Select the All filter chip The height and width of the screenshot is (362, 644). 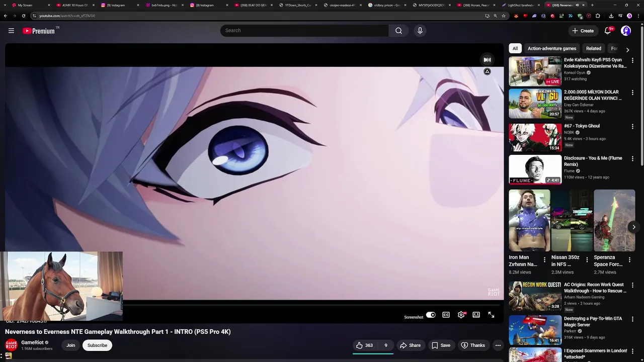pos(515,49)
